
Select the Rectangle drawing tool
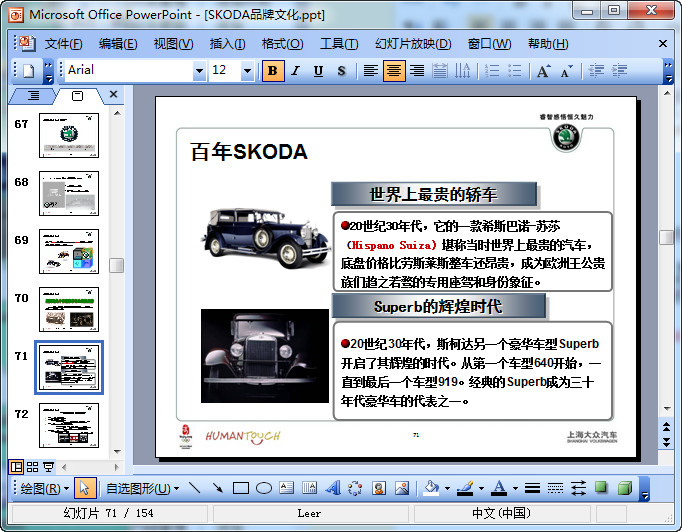coord(240,488)
